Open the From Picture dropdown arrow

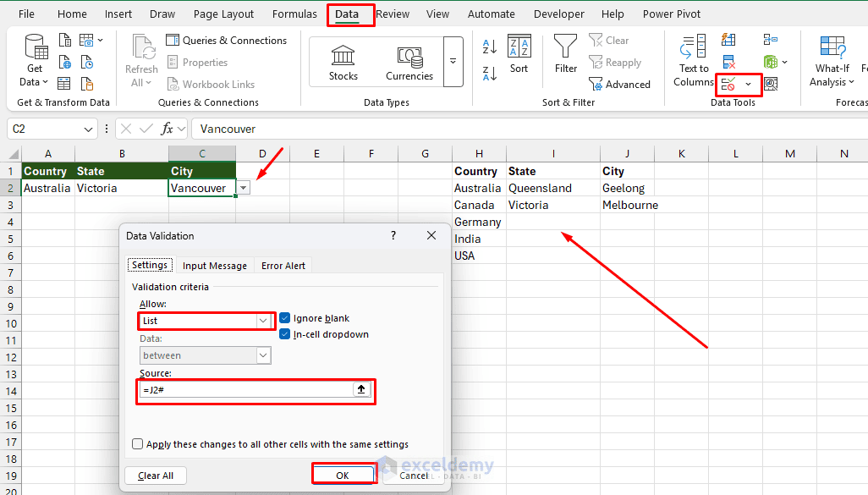coord(100,41)
